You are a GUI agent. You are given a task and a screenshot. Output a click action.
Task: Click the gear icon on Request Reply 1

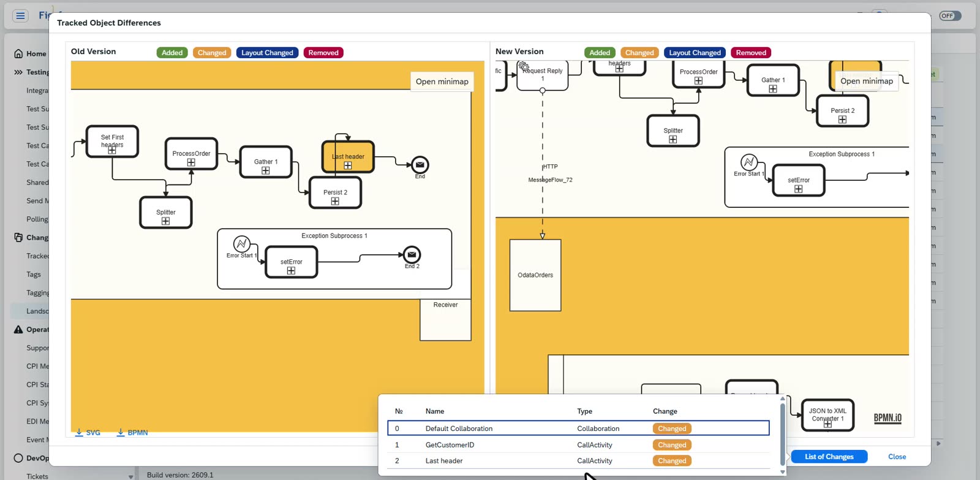(524, 66)
